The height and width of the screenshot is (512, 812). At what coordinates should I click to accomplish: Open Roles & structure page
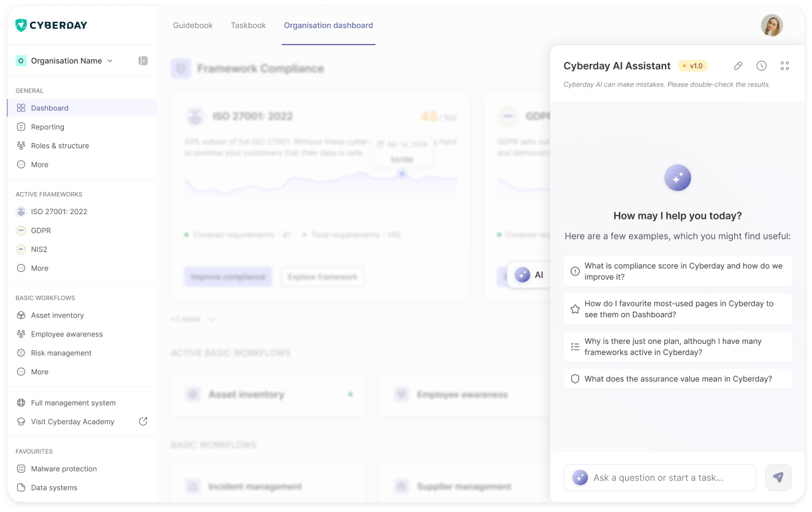83,146
